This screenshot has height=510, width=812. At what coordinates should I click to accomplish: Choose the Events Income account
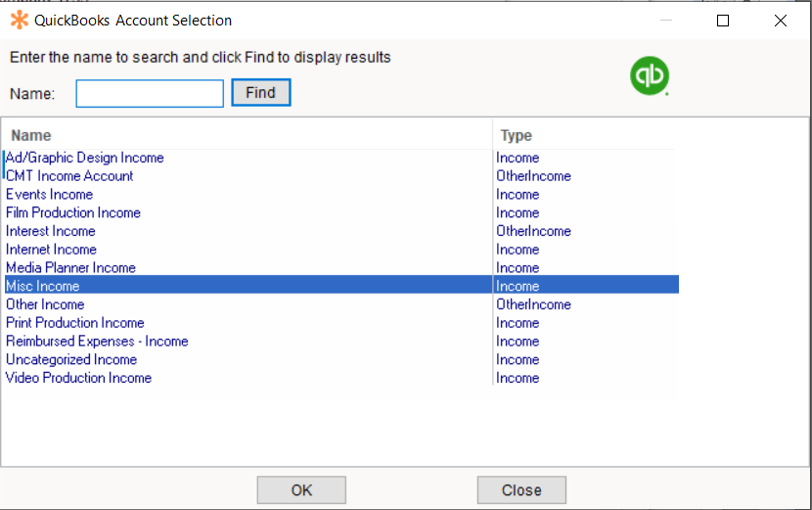coord(50,194)
